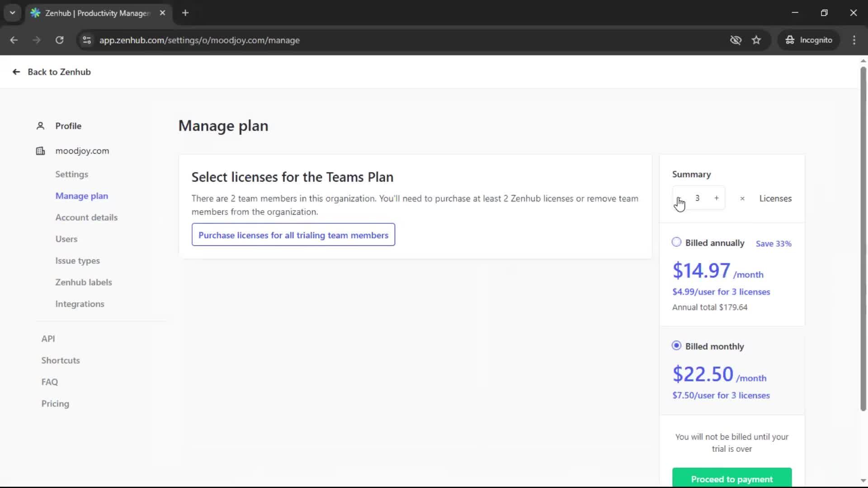This screenshot has height=488, width=868.
Task: Open the site information icon in address bar
Action: 87,40
